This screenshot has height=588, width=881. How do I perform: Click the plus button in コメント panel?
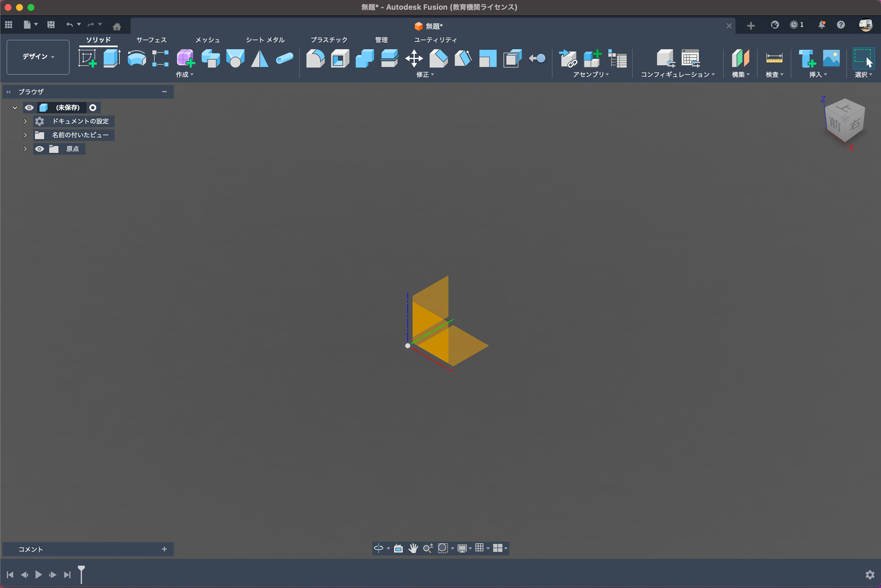pyautogui.click(x=164, y=549)
